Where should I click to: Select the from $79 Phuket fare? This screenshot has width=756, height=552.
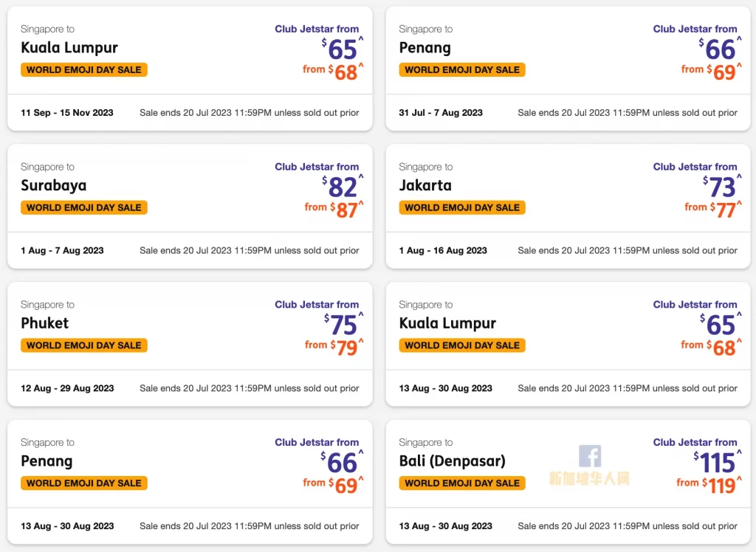334,348
